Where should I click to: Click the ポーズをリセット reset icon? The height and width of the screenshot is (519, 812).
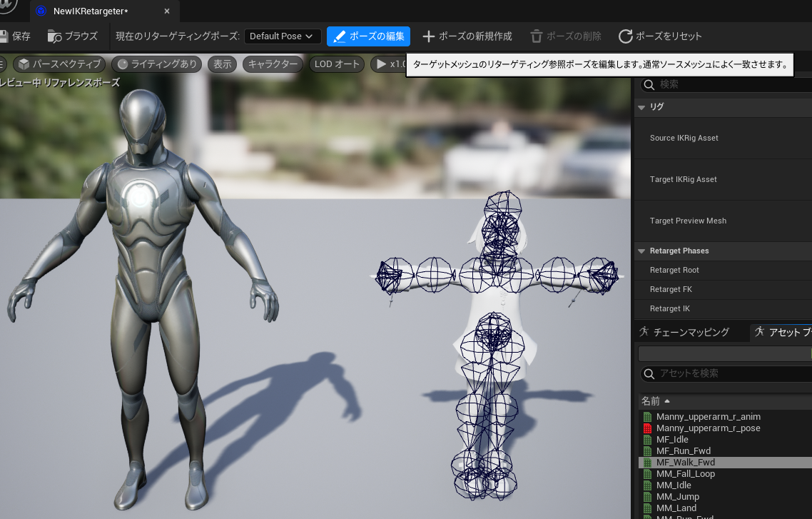click(x=626, y=36)
